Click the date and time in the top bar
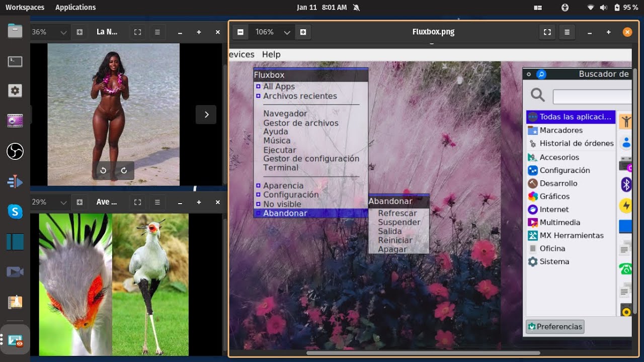The height and width of the screenshot is (362, 644). pos(322,7)
